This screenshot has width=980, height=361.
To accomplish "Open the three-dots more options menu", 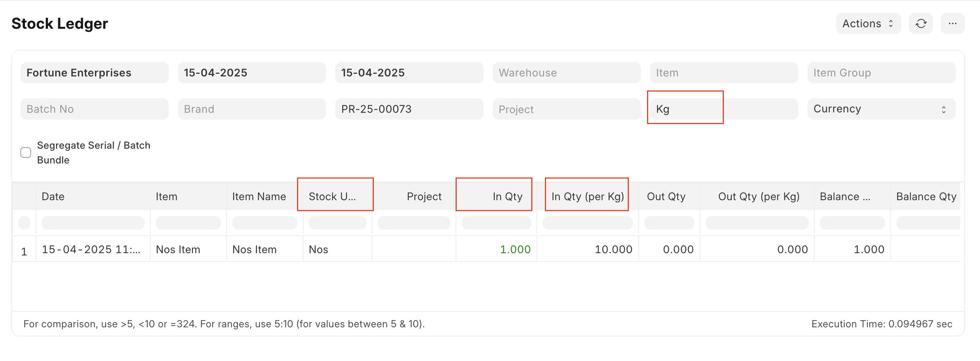I will click(x=952, y=23).
